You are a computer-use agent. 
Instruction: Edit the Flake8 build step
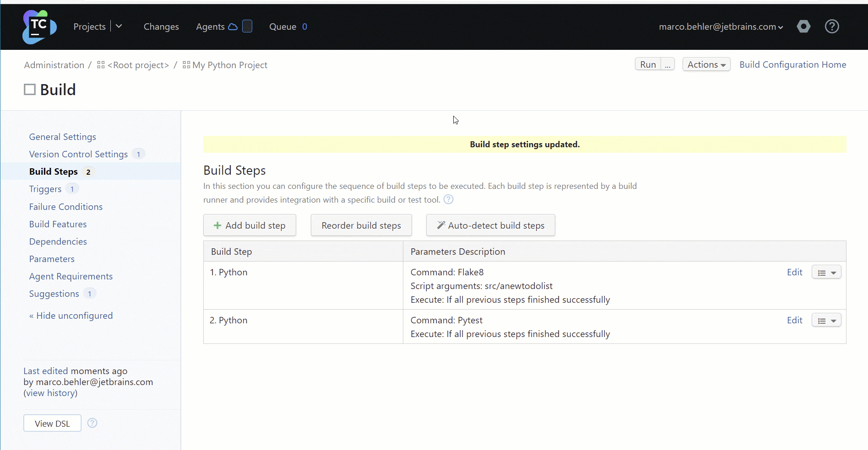[x=794, y=272]
